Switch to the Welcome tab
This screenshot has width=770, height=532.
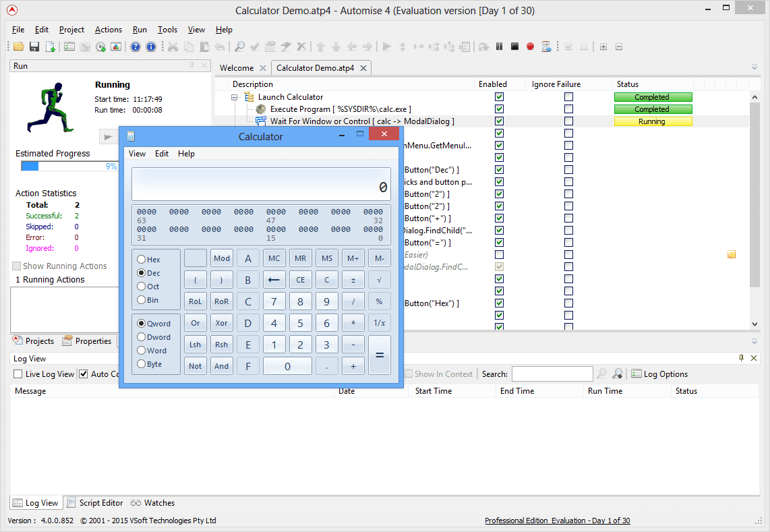[x=237, y=68]
